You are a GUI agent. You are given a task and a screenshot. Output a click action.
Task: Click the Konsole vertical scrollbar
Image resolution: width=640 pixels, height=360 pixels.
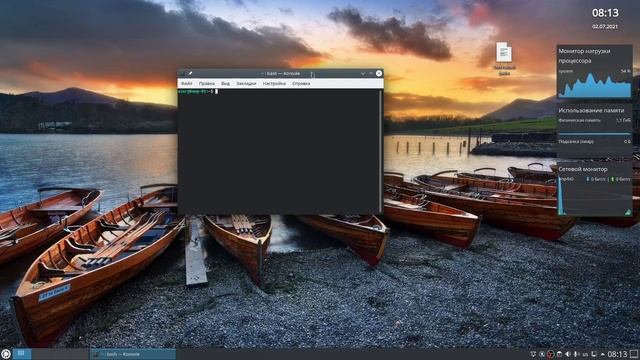tap(381, 151)
